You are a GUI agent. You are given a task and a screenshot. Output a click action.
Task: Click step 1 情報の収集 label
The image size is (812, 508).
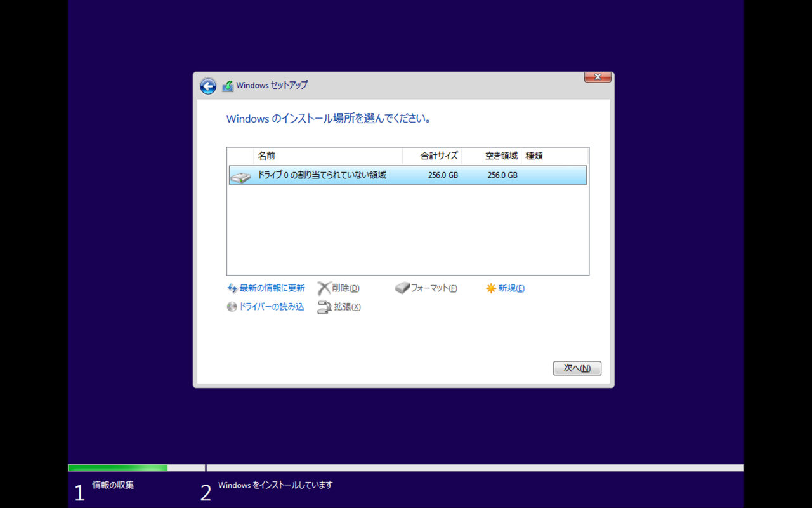click(x=113, y=485)
